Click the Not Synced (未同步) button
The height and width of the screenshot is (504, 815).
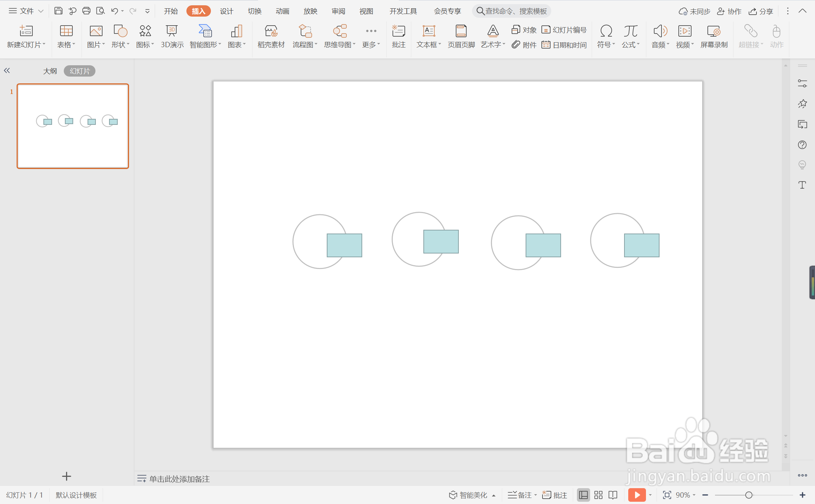(694, 11)
